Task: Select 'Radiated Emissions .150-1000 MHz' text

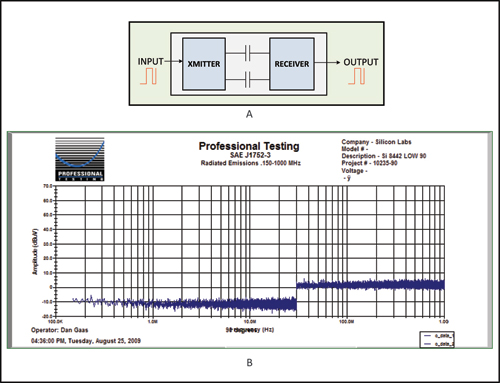Action: coord(251,163)
